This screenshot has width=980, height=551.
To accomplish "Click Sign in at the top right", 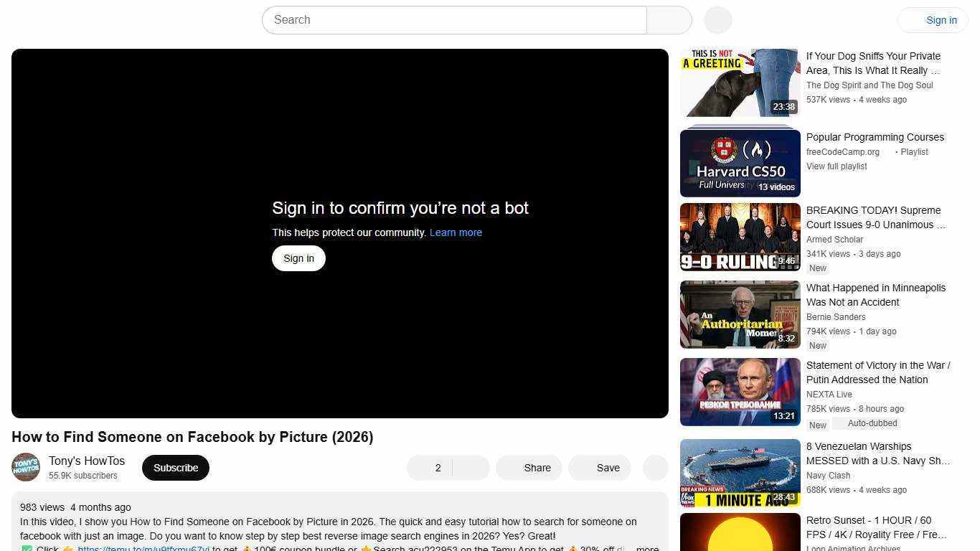I will coord(941,19).
